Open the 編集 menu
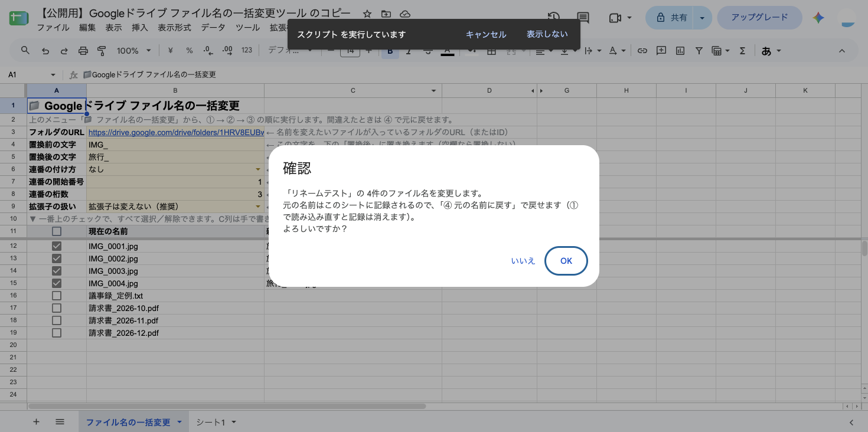868x432 pixels. [x=87, y=28]
